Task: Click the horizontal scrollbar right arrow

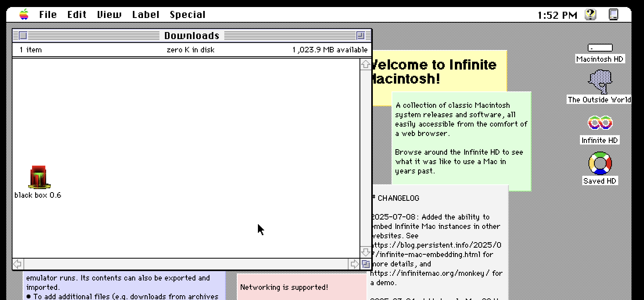Action: pos(354,264)
